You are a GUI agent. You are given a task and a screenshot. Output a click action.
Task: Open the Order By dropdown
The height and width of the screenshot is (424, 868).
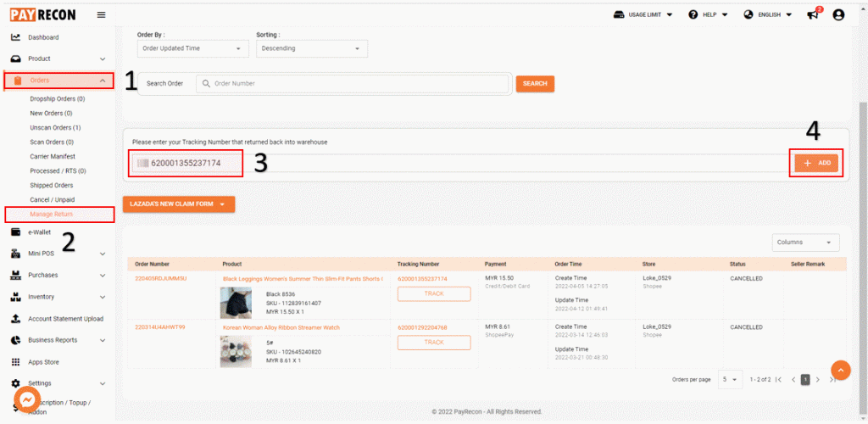point(192,48)
